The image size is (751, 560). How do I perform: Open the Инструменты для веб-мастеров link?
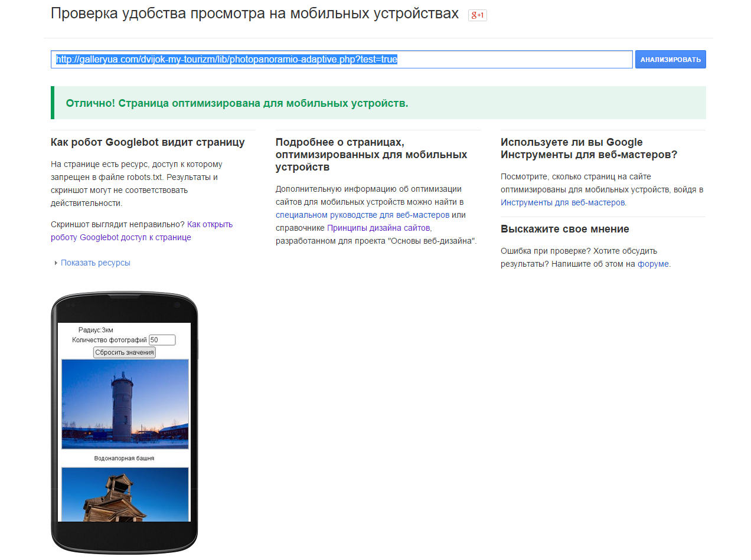563,202
